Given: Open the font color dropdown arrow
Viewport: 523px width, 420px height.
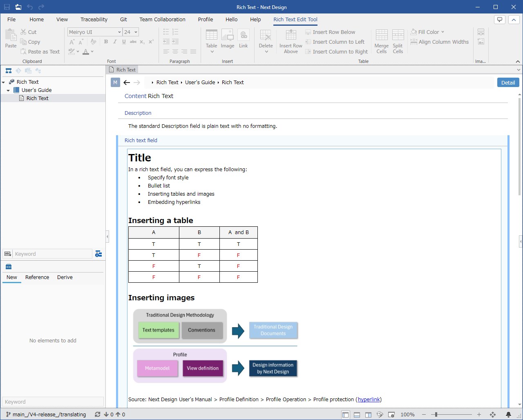Looking at the screenshot, I should 92,51.
